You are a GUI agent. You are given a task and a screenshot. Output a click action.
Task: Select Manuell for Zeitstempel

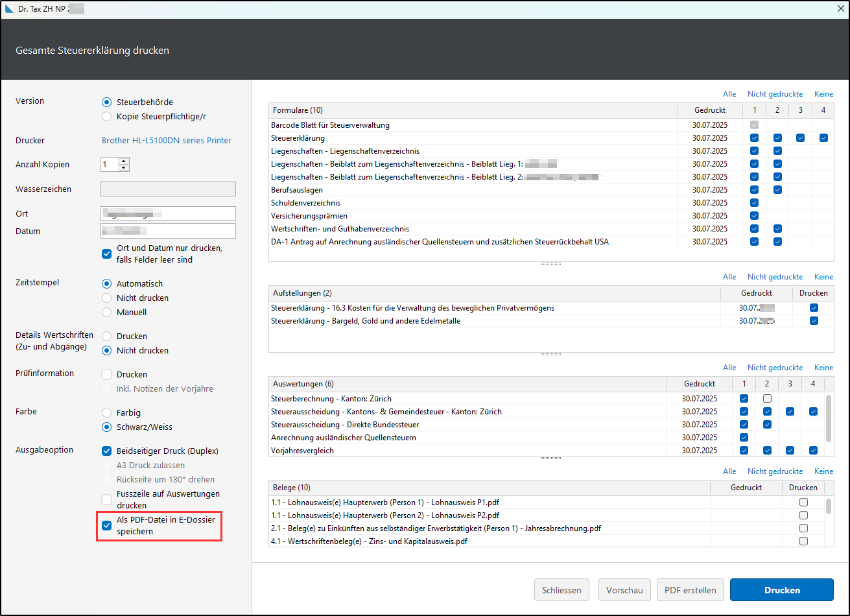(x=107, y=312)
